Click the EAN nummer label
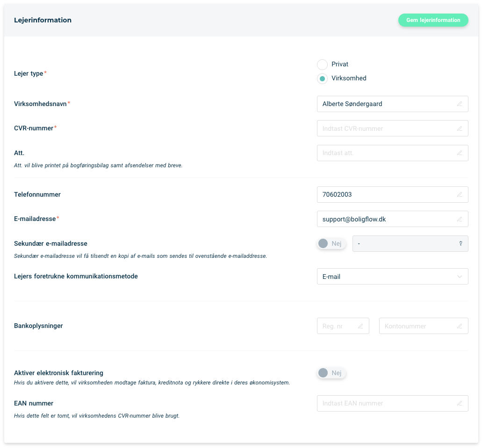 (x=34, y=404)
